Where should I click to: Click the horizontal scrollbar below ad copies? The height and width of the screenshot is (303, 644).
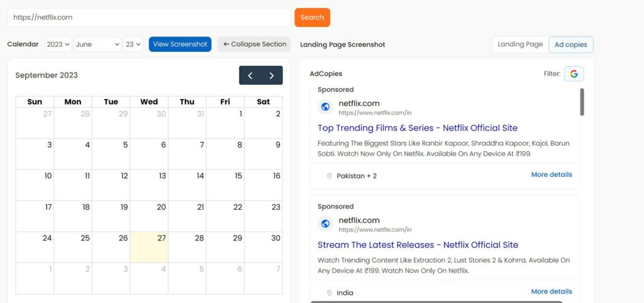pyautogui.click(x=436, y=302)
